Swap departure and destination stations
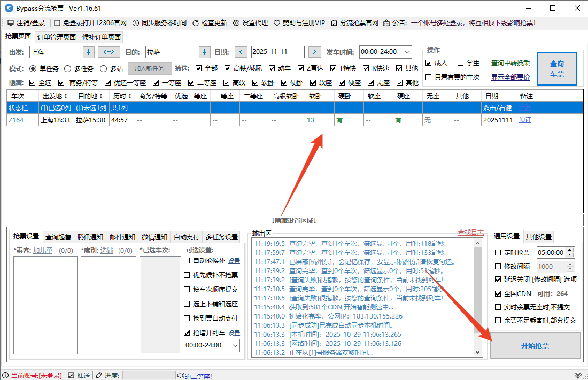The height and width of the screenshot is (380, 588). point(109,52)
